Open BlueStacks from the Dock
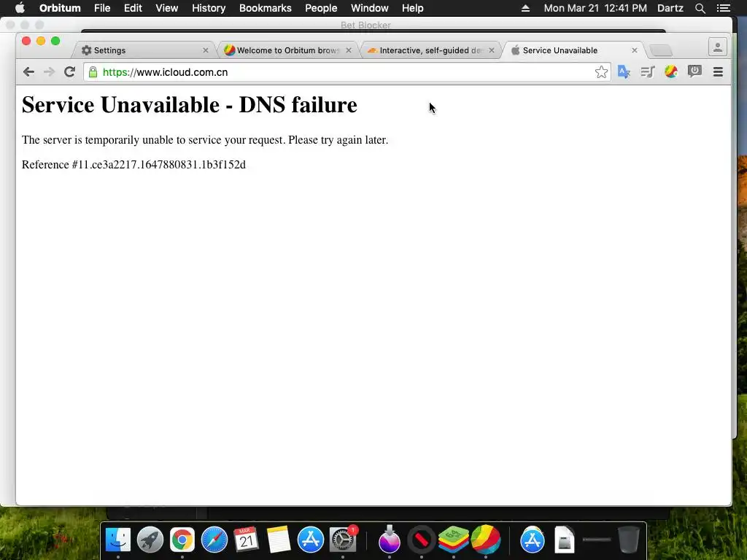747x560 pixels. 454,540
